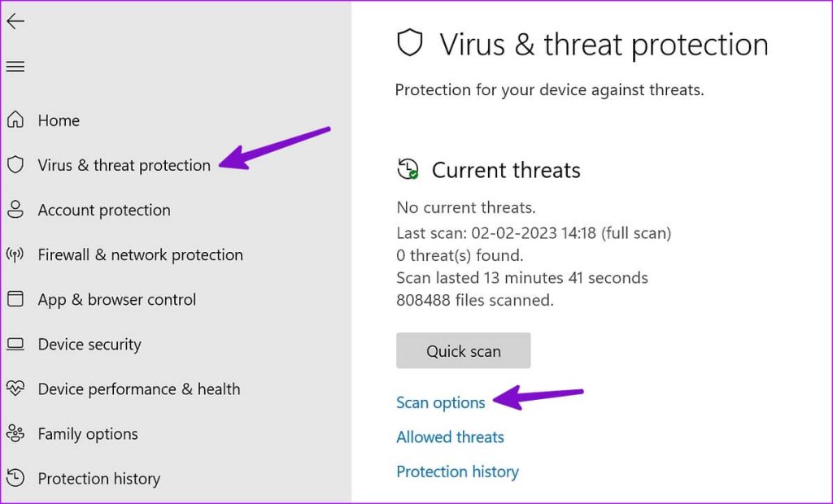Click the back arrow at top left

click(15, 21)
